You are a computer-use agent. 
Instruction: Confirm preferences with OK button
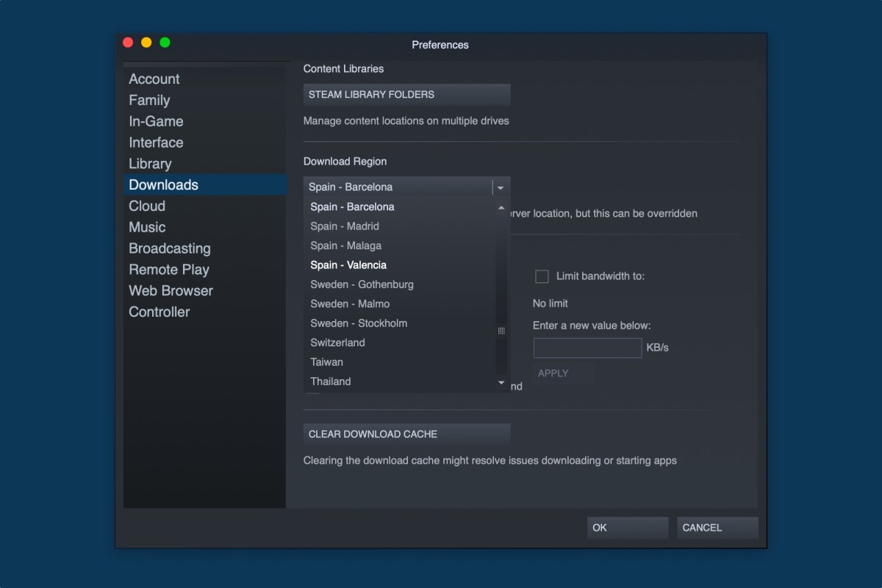click(x=628, y=528)
